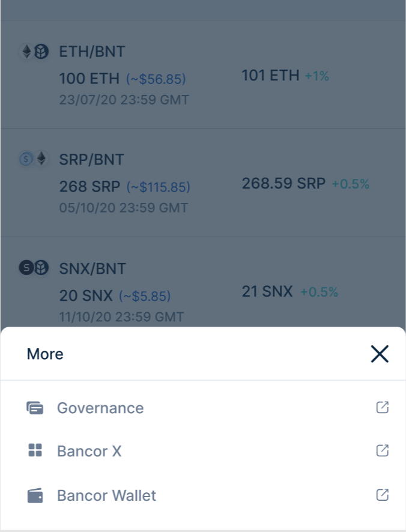Click the +1% change indicator for ETH

pos(317,76)
